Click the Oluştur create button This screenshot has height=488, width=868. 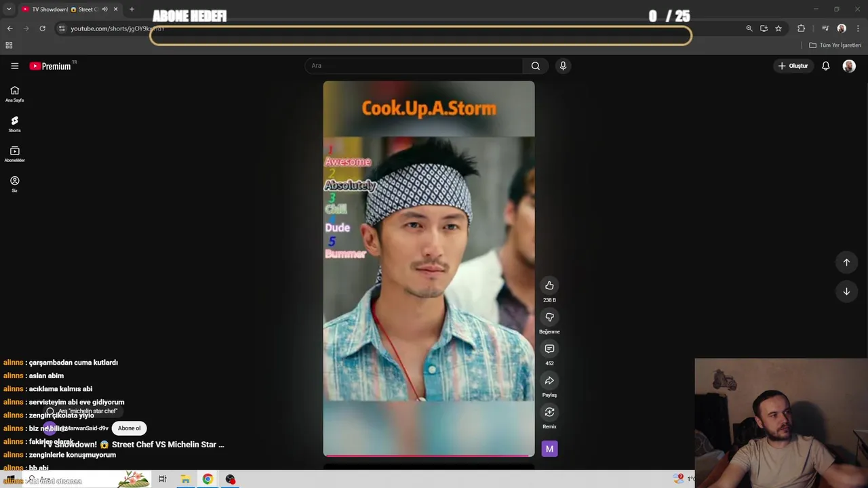(x=793, y=66)
